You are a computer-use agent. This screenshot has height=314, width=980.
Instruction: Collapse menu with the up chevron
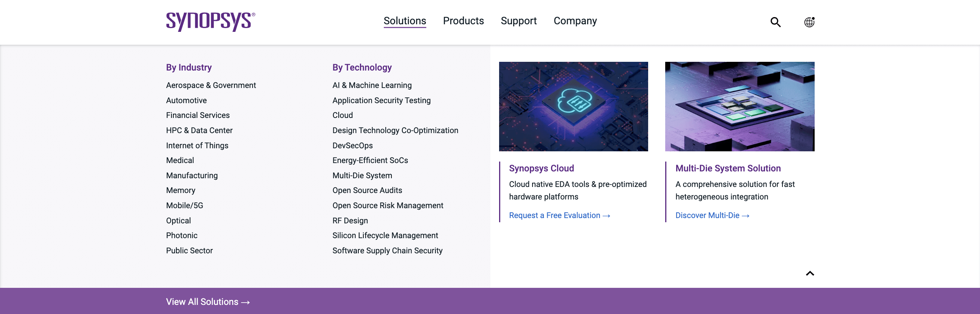[810, 273]
